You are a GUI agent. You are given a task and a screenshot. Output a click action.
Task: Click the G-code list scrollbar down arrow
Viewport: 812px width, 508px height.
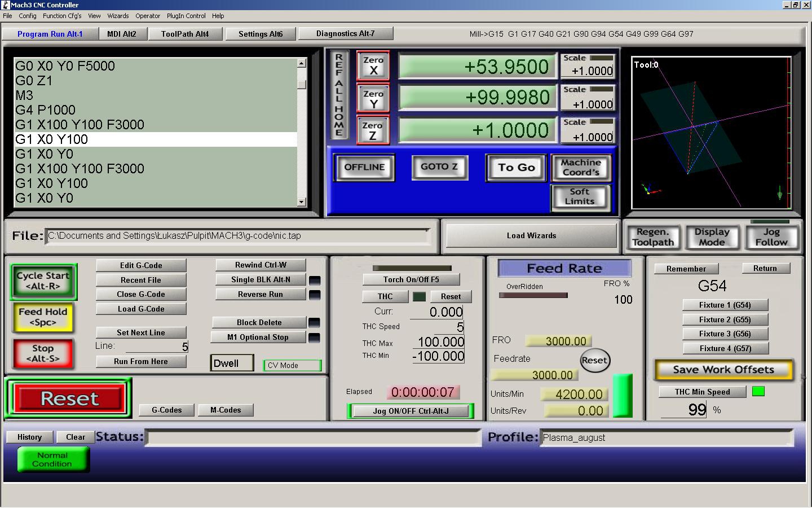pos(301,202)
